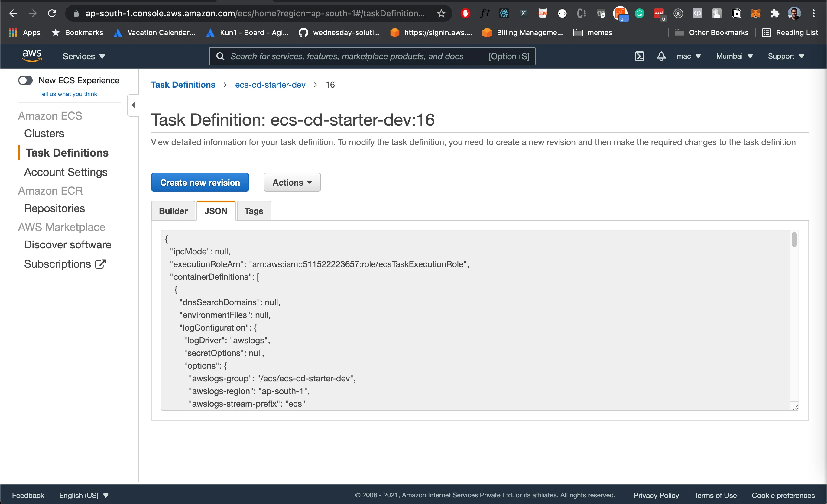Click the browser address bar URL
The height and width of the screenshot is (504, 827).
tap(255, 13)
